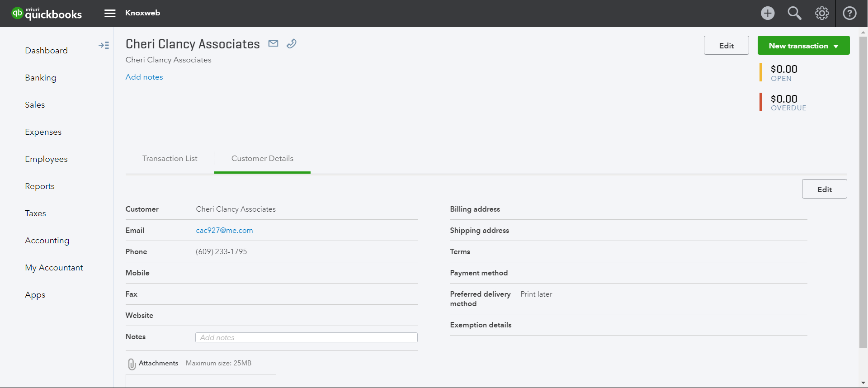Open Reports in the sidebar
Viewport: 868px width, 388px height.
40,186
